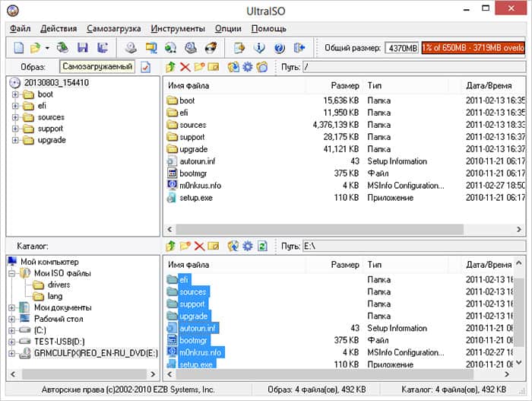Viewport: 532px width, 401px height.
Task: Click the Save As toolbar icon
Action: tap(103, 48)
